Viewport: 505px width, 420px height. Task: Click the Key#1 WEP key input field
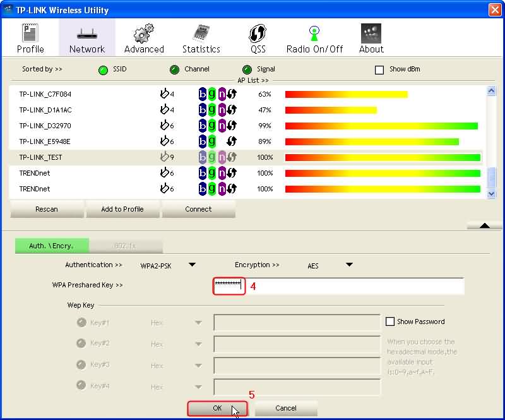297,322
